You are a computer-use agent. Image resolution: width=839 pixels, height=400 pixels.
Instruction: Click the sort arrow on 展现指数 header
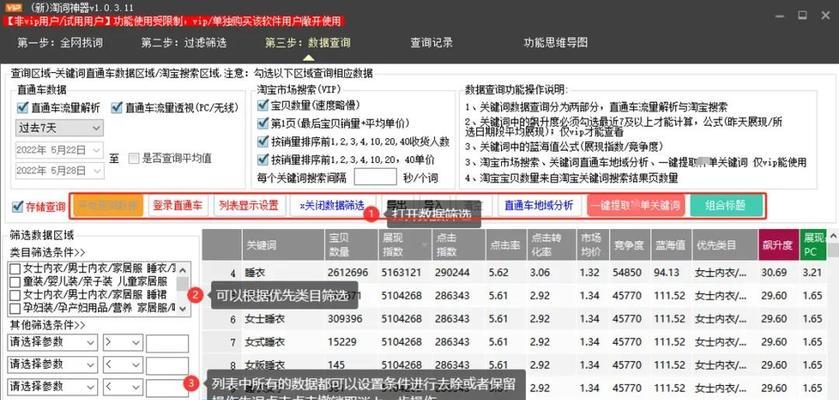426,244
